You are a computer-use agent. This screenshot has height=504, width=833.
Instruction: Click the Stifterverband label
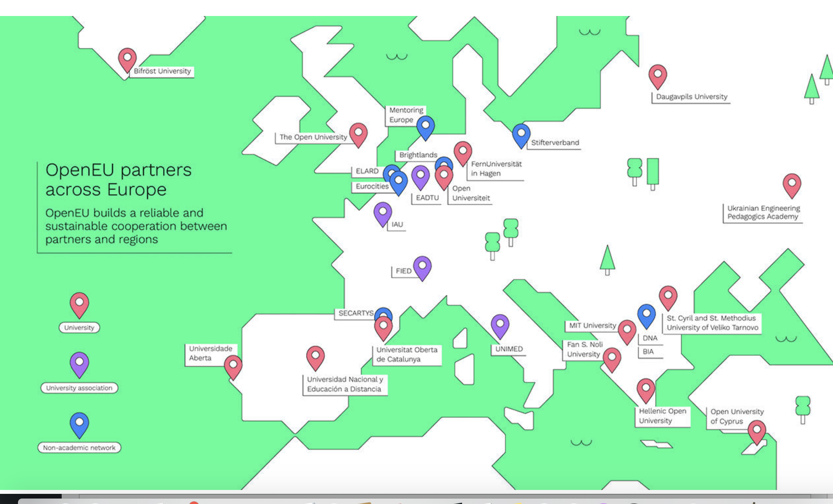tap(555, 143)
